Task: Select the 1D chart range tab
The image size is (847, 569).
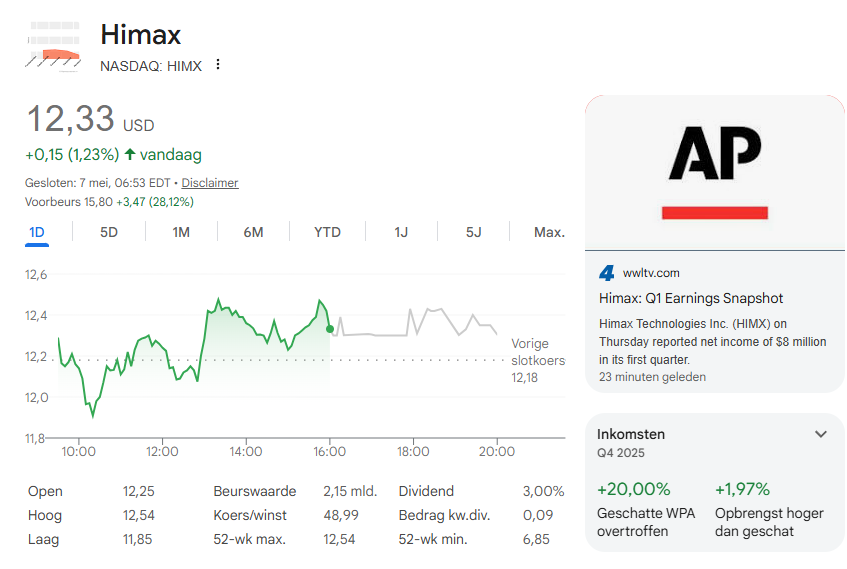Action: click(37, 232)
